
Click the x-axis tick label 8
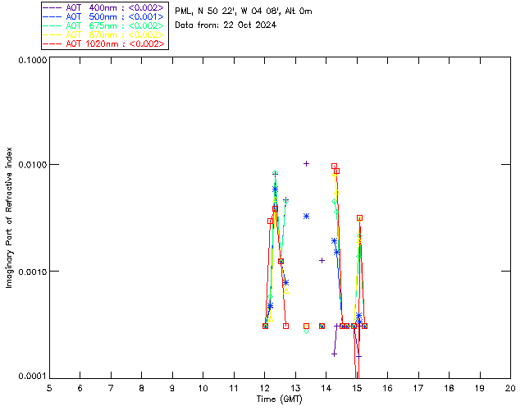tap(142, 388)
